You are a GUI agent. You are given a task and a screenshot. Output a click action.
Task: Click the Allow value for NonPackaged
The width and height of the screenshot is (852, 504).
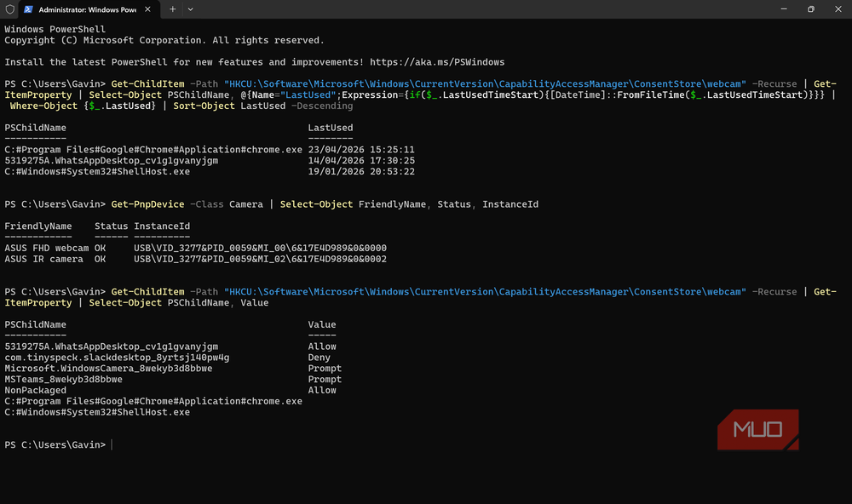[x=322, y=390]
